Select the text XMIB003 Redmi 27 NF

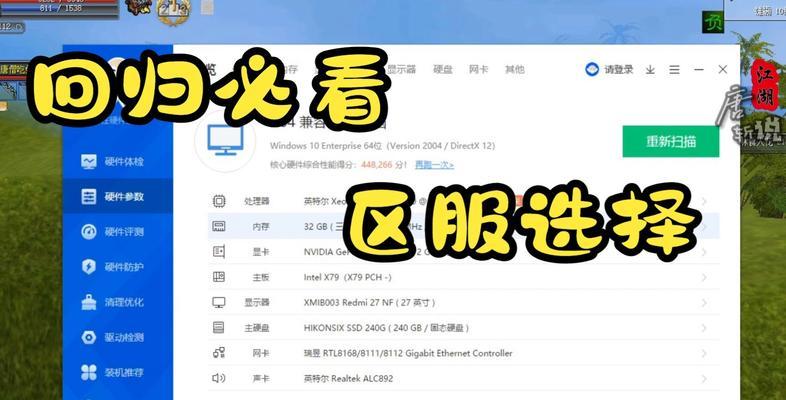348,303
